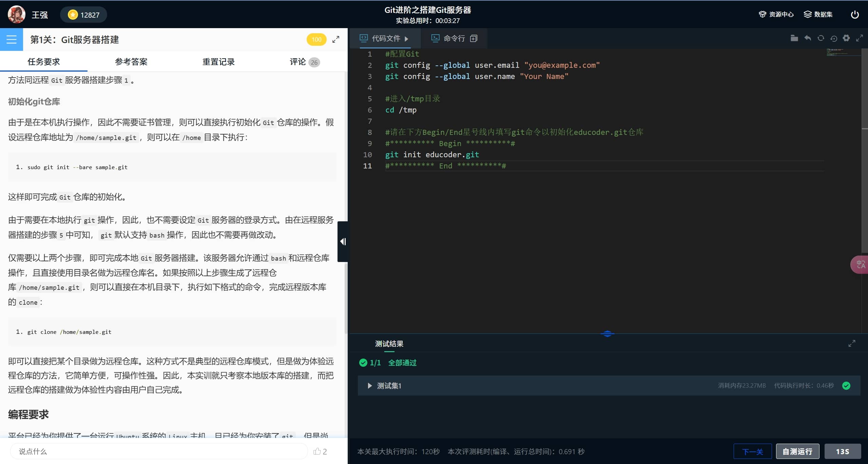The height and width of the screenshot is (464, 868).
Task: Select the 代码文件 tab
Action: [x=385, y=38]
